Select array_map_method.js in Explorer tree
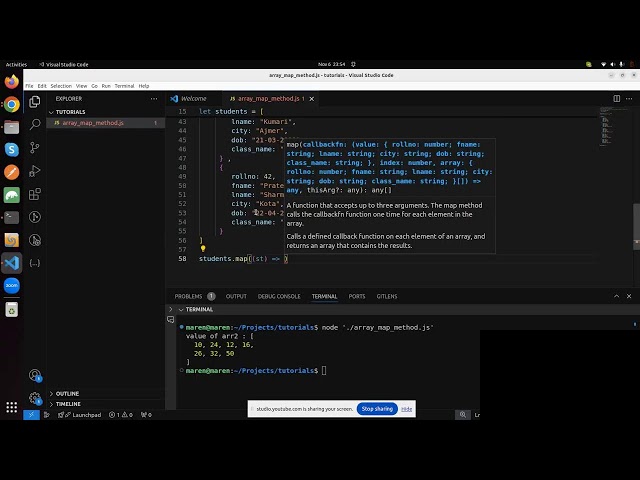The width and height of the screenshot is (640, 480). [x=106, y=123]
